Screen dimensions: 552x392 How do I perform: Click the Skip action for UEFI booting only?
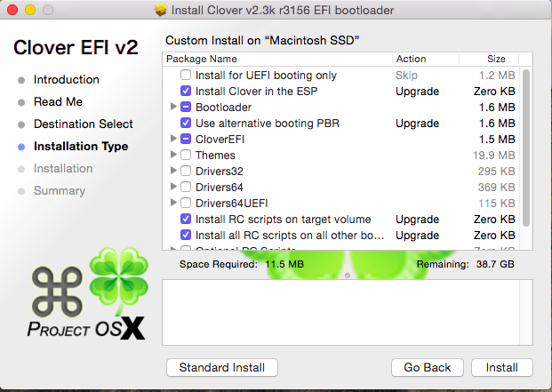coord(406,76)
